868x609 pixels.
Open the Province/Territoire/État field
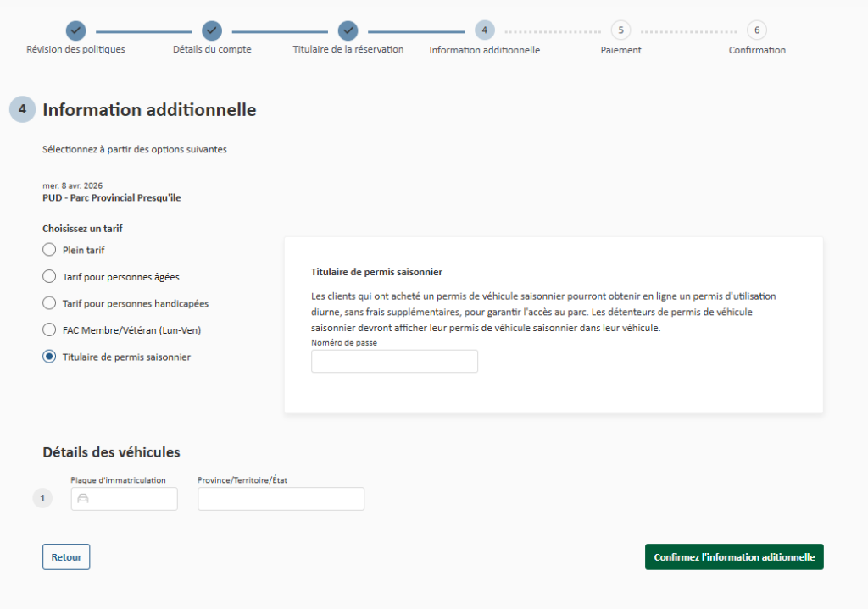[x=281, y=498]
